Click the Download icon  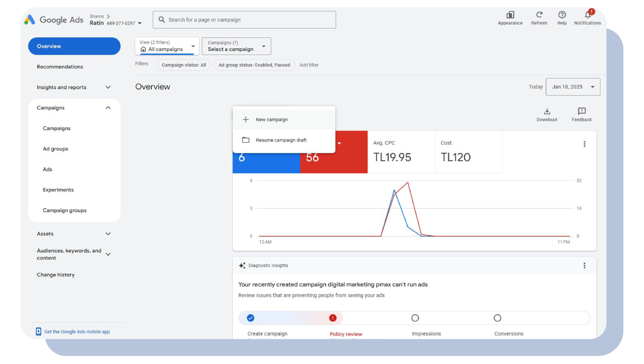click(x=547, y=111)
